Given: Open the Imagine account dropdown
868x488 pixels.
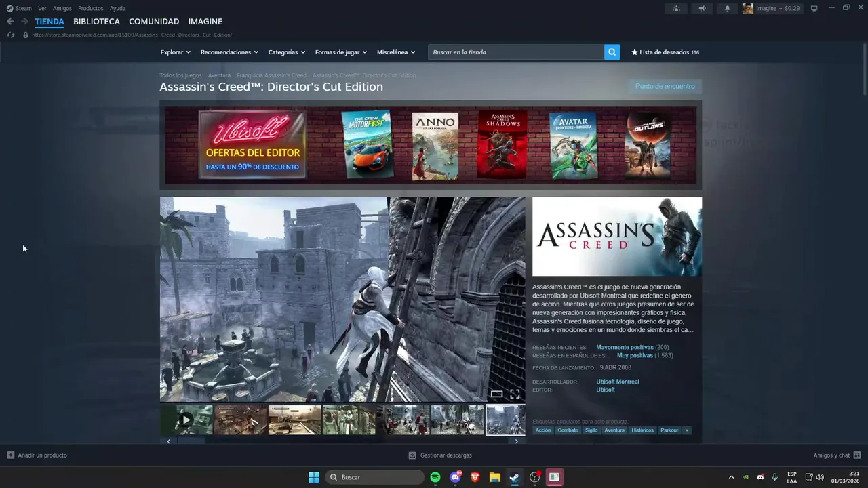Looking at the screenshot, I should [778, 8].
